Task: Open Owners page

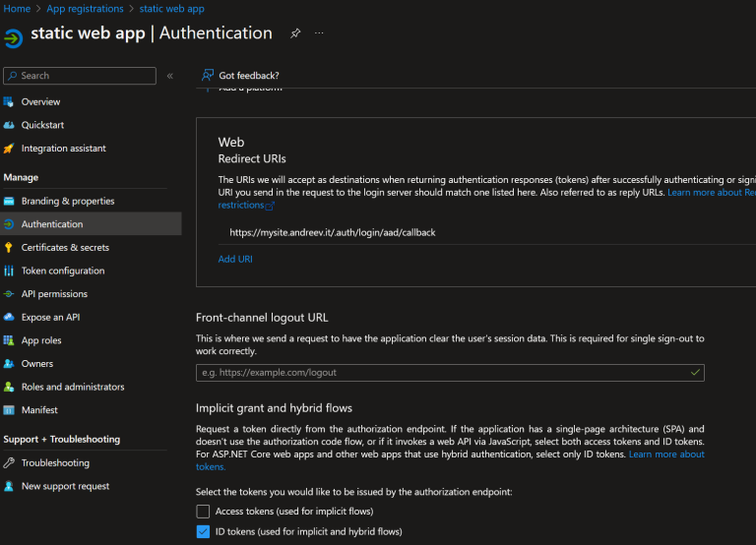Action: 37,364
